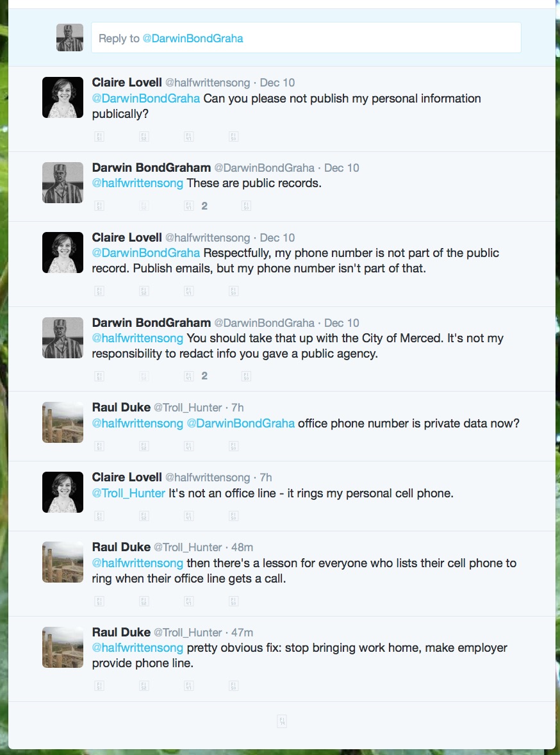Open more options on 'office phone number' tweet
560x755 pixels.
click(233, 446)
